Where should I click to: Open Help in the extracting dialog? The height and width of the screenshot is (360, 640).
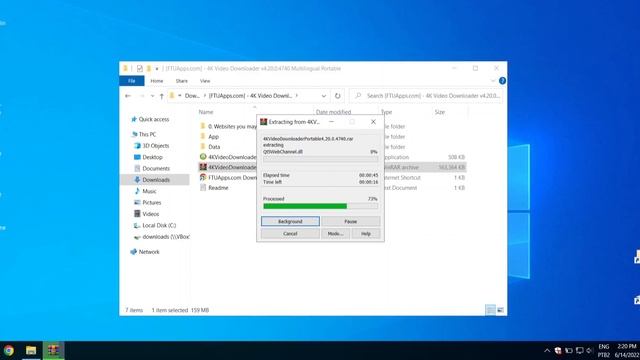[366, 233]
